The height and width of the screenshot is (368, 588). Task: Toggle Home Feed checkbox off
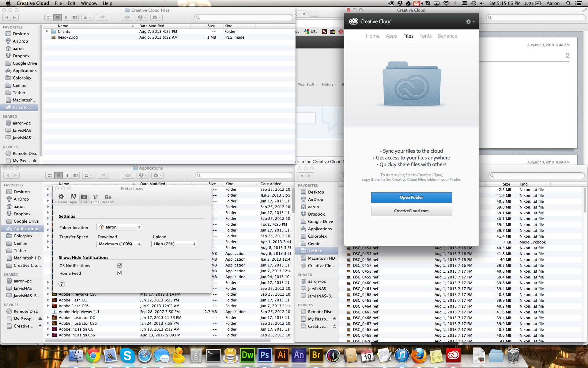(x=119, y=273)
